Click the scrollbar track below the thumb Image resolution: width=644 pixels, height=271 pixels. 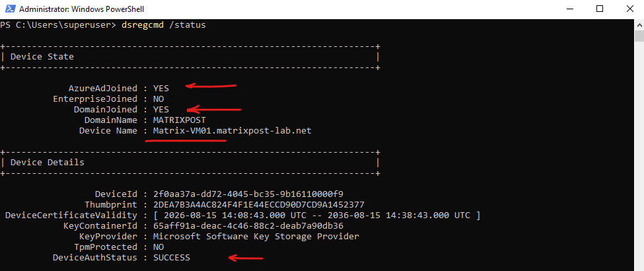pos(639,156)
